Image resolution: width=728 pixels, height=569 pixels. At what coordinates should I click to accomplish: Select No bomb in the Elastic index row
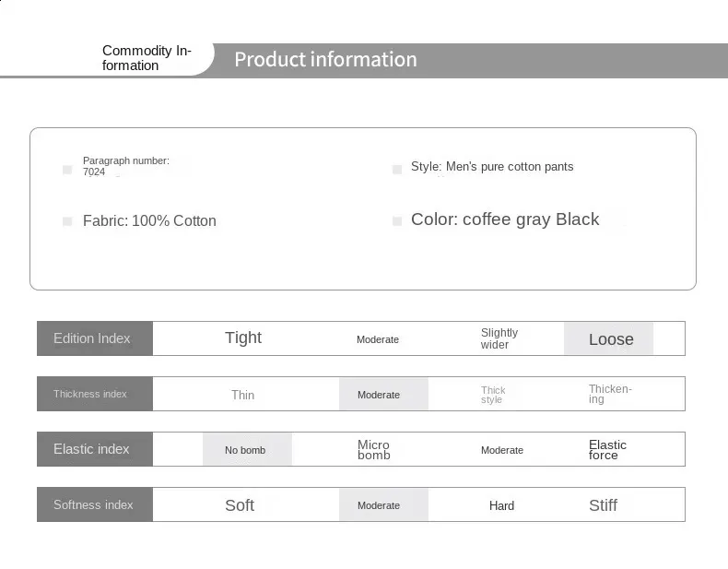click(246, 450)
